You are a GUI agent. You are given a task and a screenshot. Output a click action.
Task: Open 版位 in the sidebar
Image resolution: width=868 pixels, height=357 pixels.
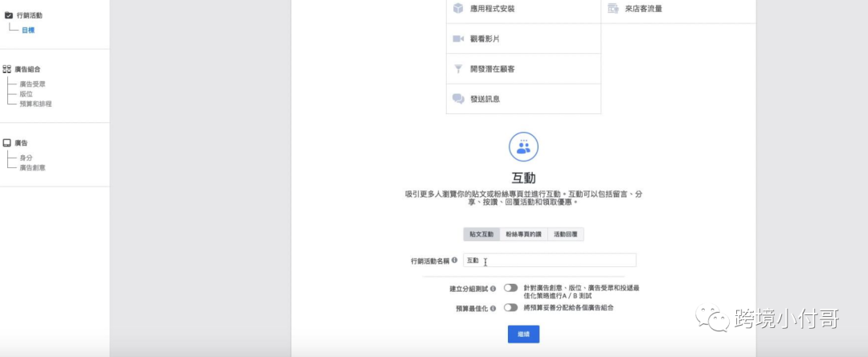26,94
